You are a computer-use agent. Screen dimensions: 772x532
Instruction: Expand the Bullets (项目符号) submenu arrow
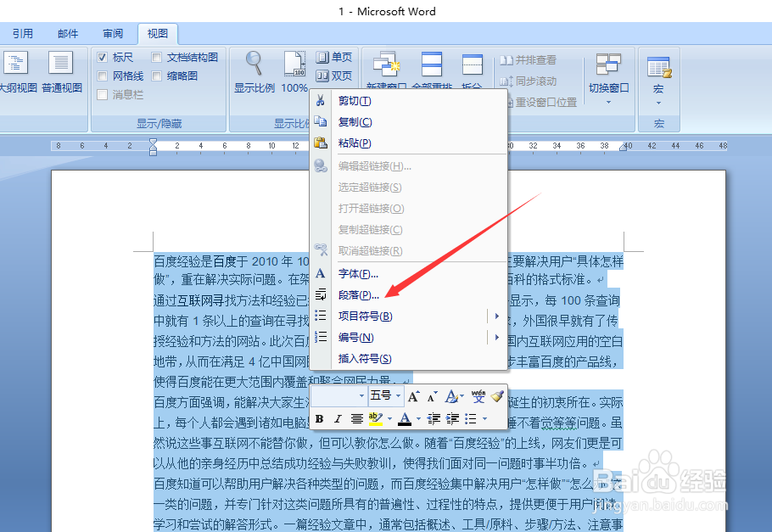pyautogui.click(x=496, y=315)
